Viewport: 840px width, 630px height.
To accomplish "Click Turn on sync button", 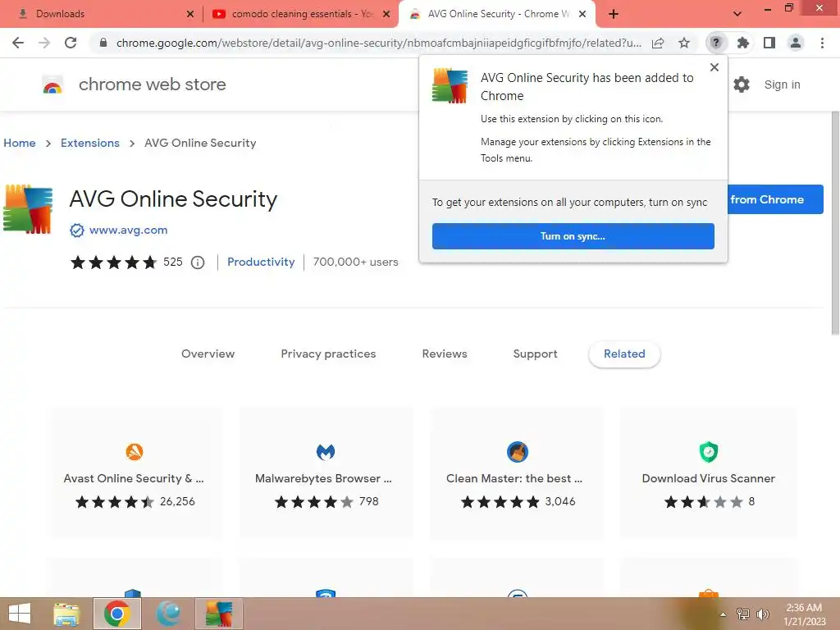I will tap(573, 236).
